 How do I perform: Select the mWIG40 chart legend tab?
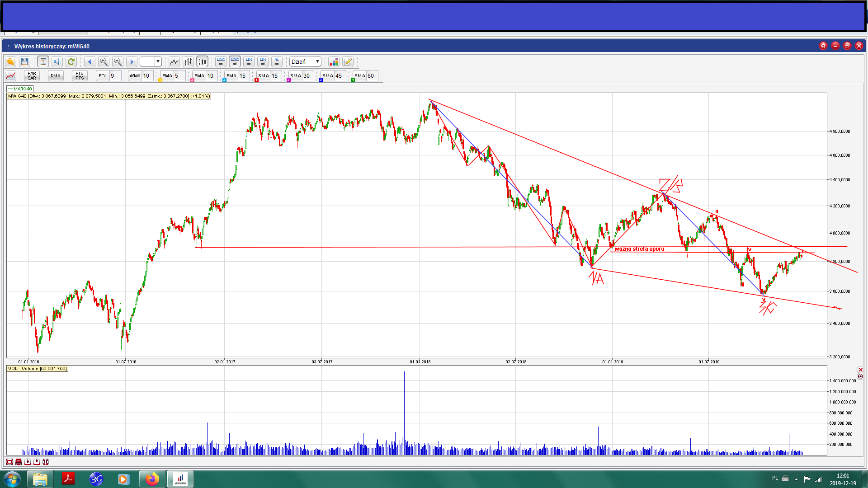coord(20,89)
